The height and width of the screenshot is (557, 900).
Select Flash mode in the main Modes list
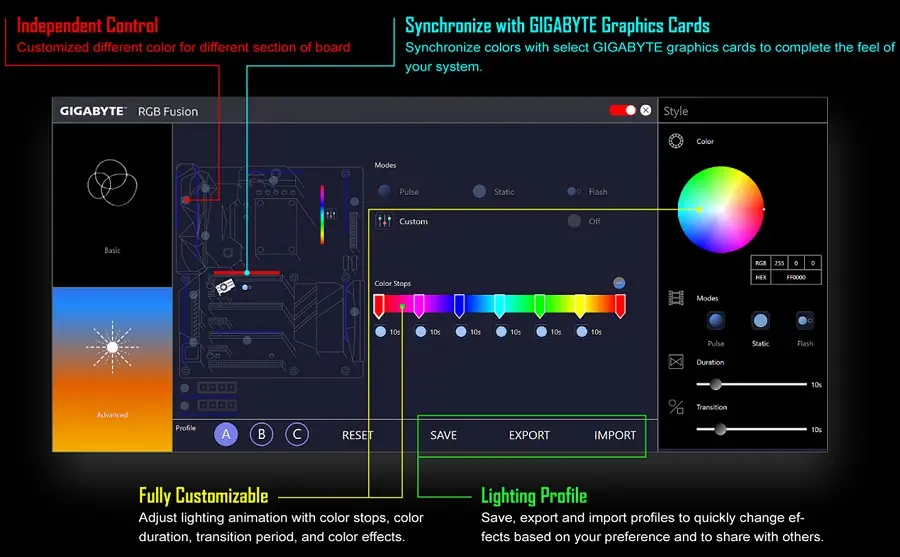[x=574, y=191]
